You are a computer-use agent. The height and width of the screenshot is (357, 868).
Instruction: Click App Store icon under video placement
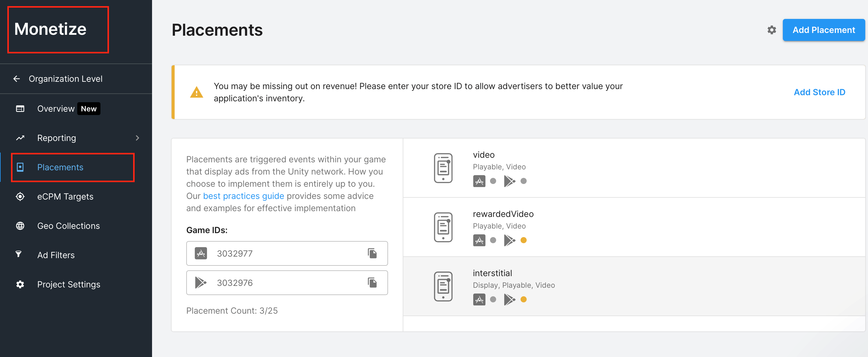pos(479,181)
